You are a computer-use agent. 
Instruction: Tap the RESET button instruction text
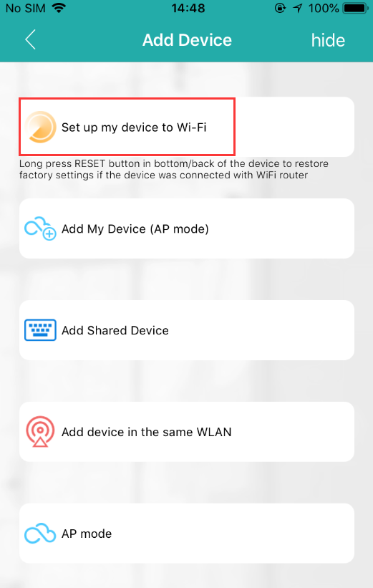coord(174,169)
